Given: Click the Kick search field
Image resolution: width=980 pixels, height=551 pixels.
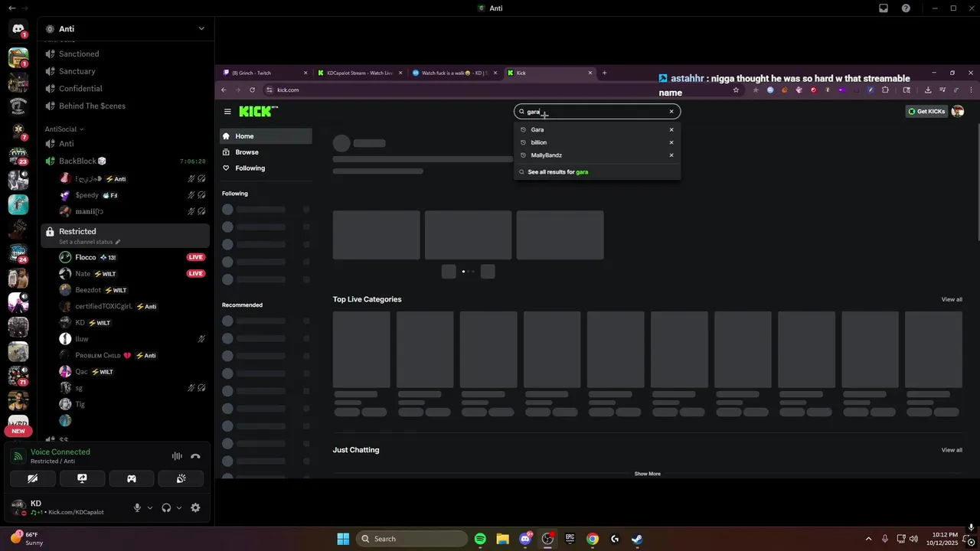Looking at the screenshot, I should click(x=596, y=112).
